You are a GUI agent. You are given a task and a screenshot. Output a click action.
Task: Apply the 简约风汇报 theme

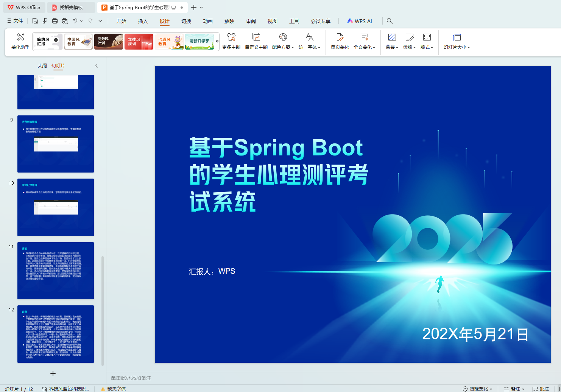pyautogui.click(x=48, y=42)
